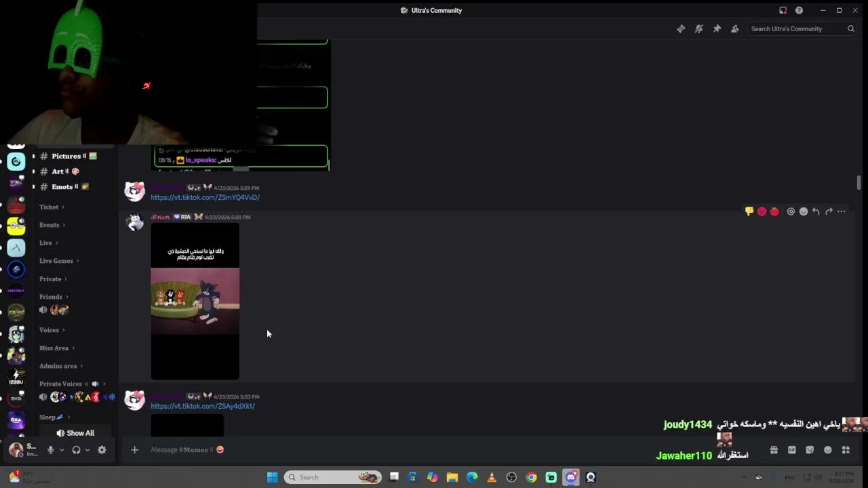Screen dimensions: 868x488
Task: Open microphone input options arrow
Action: [x=62, y=449]
